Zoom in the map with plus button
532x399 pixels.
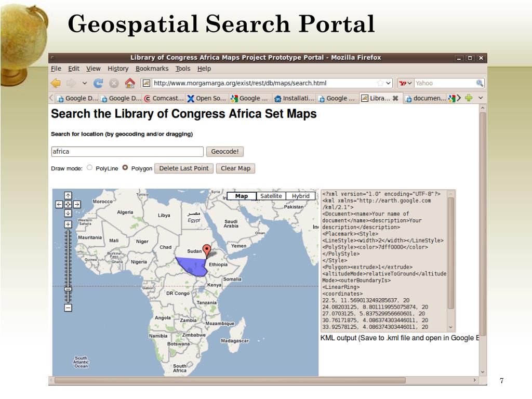pyautogui.click(x=68, y=224)
